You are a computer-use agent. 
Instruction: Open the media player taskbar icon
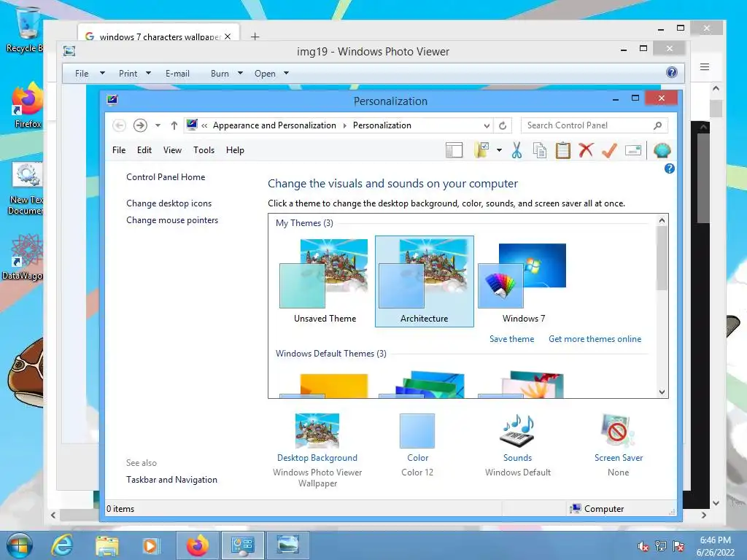(151, 545)
